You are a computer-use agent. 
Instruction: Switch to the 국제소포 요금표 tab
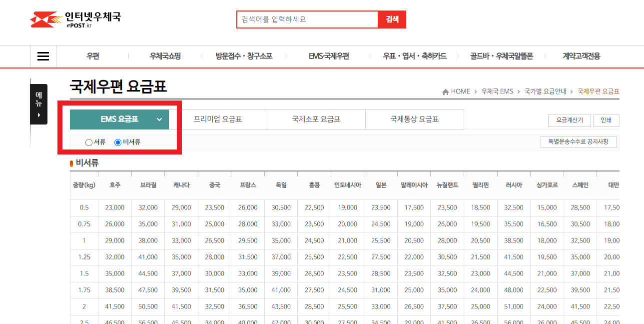(x=316, y=119)
